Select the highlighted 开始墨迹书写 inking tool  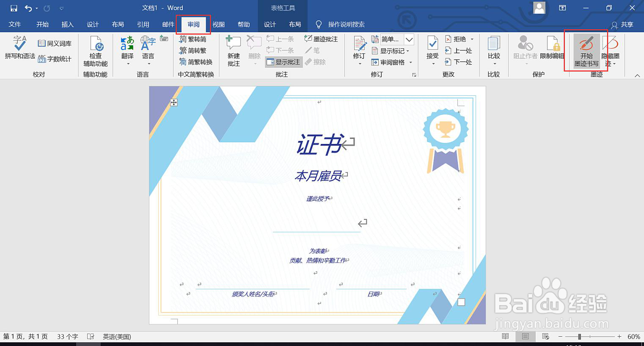586,51
